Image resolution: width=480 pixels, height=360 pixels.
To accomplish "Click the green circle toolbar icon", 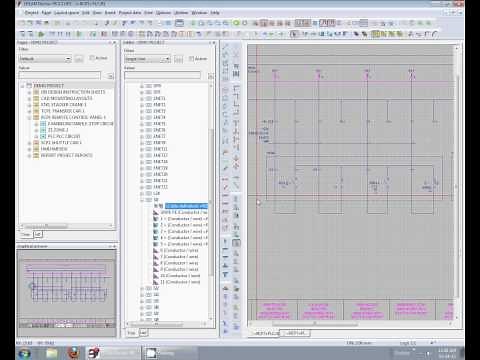I will pos(236,23).
